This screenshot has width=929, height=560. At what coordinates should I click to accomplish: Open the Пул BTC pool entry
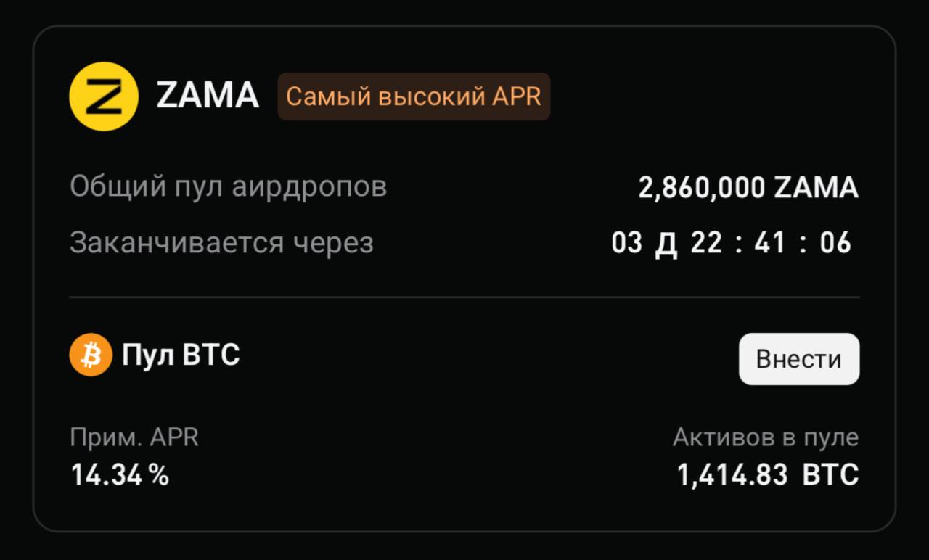[180, 355]
